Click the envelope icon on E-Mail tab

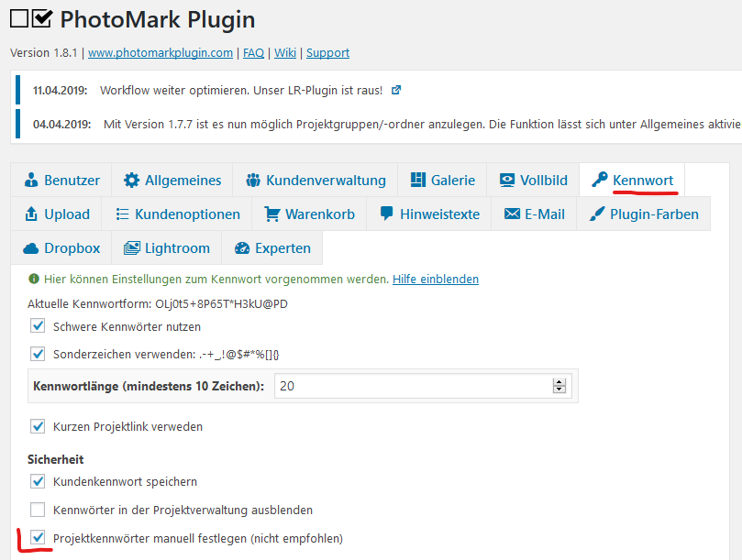tap(512, 214)
